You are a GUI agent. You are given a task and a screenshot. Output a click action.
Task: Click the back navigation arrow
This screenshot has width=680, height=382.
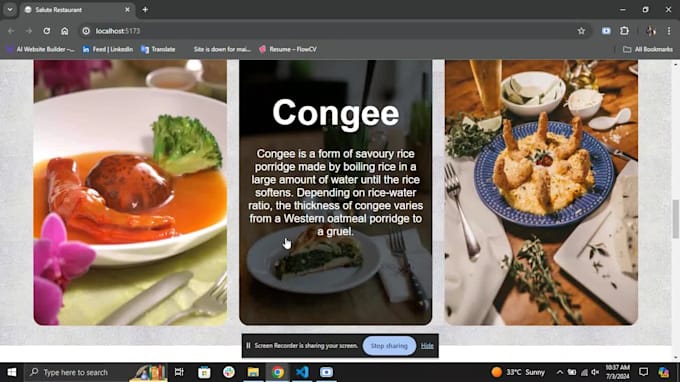point(11,31)
